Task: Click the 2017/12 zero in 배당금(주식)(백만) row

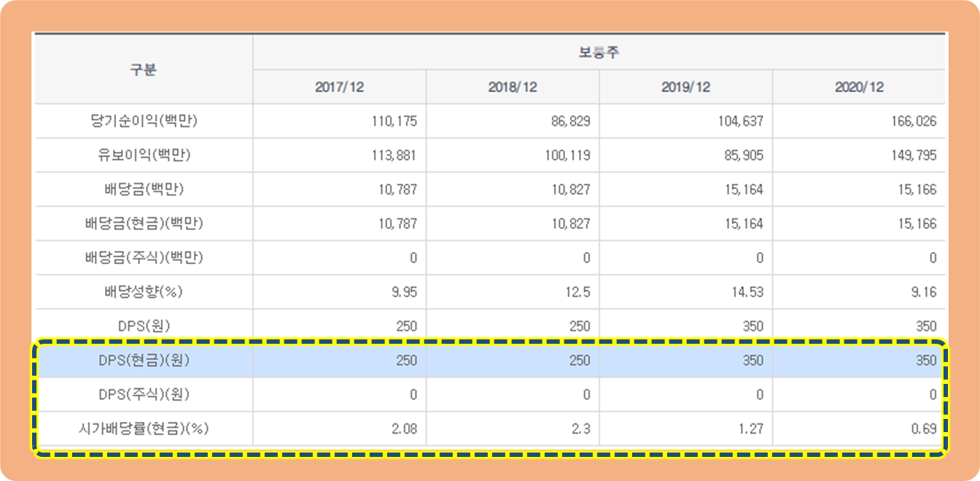Action: coord(413,258)
